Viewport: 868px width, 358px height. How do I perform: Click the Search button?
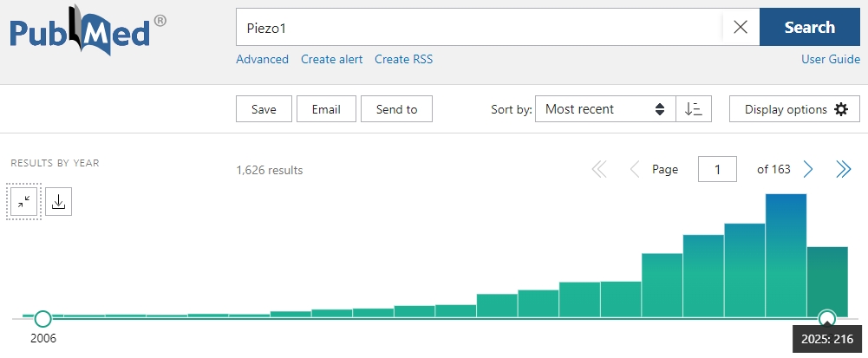pyautogui.click(x=809, y=27)
